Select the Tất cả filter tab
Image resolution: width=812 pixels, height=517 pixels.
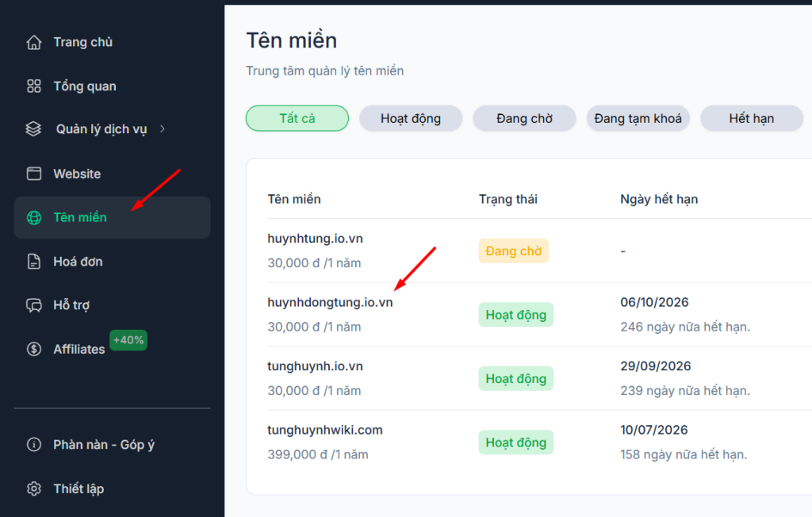pos(297,117)
